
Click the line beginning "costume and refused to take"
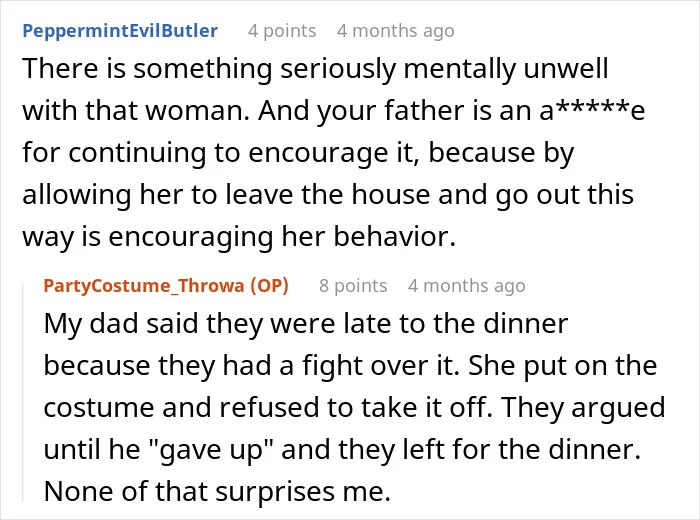[354, 408]
